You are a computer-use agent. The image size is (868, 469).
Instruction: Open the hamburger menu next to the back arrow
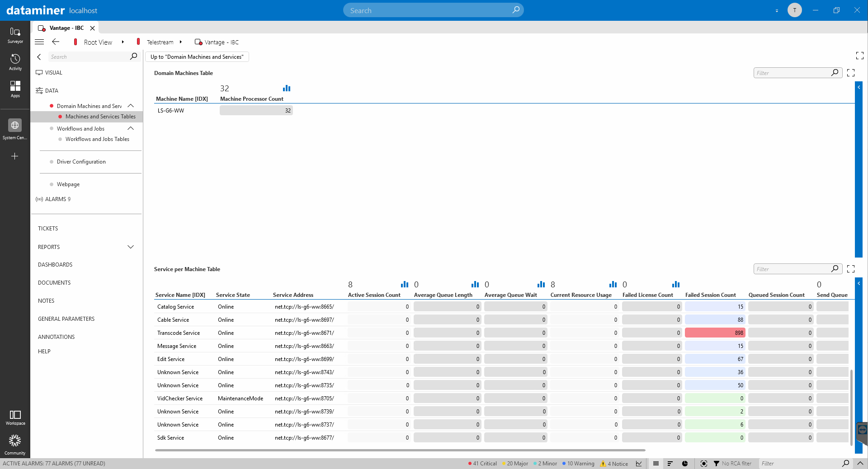39,42
